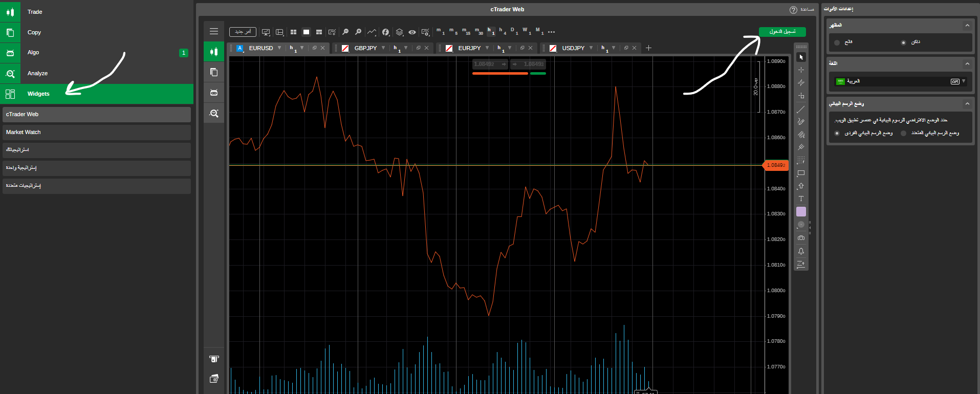Select the cursor pointer drawing tool
The image size is (980, 394).
click(801, 57)
